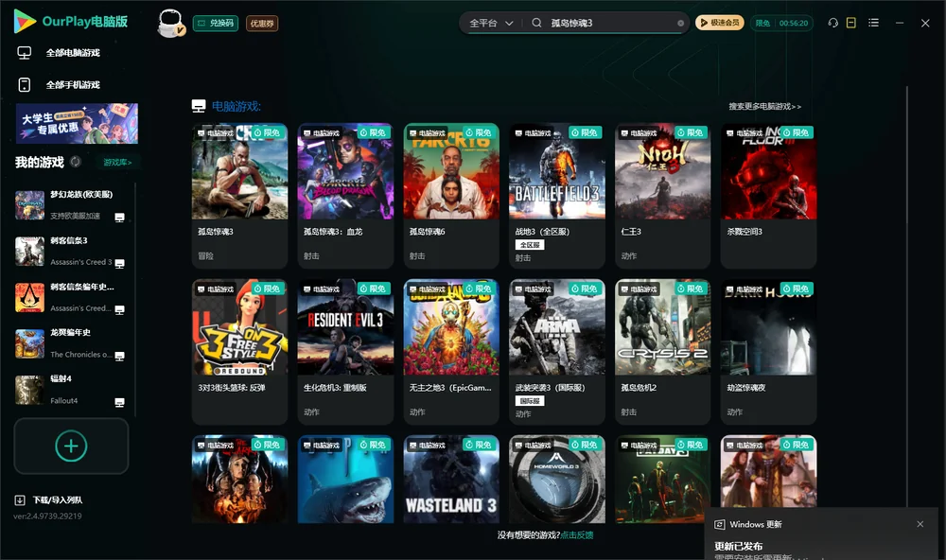Open the Wasteland 3 game cover
946x560 pixels.
tap(451, 480)
